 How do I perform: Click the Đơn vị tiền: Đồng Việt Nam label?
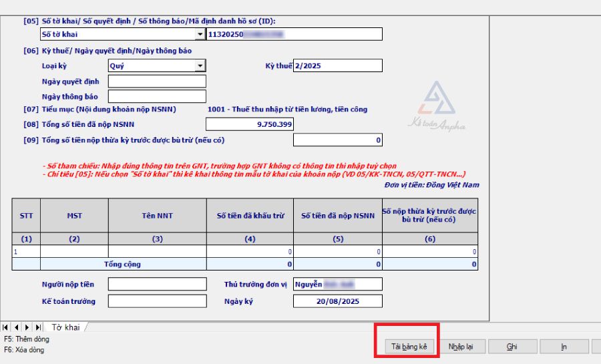pyautogui.click(x=431, y=185)
